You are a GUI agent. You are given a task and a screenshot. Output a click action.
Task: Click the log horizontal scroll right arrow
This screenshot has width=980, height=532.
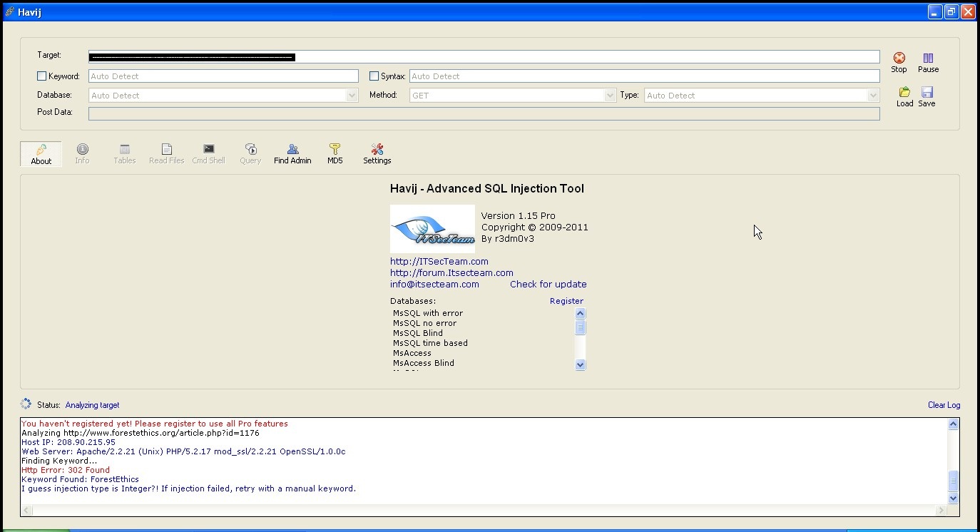(941, 510)
